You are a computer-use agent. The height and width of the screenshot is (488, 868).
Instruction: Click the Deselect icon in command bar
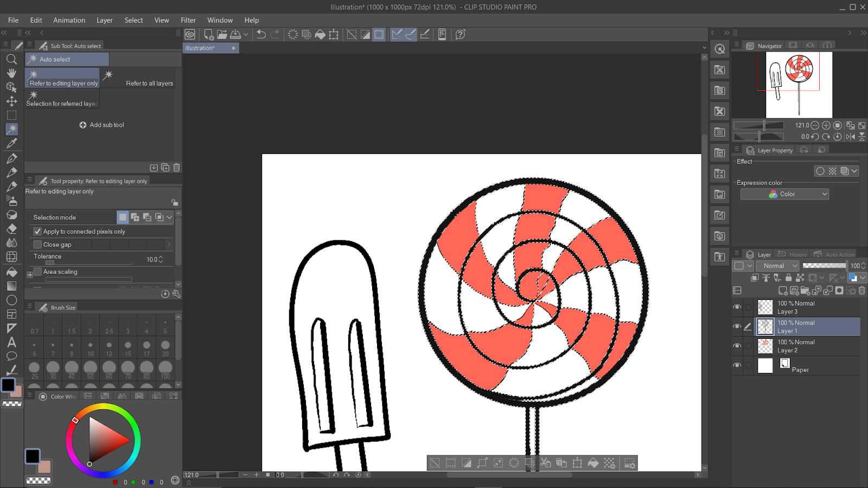click(352, 34)
